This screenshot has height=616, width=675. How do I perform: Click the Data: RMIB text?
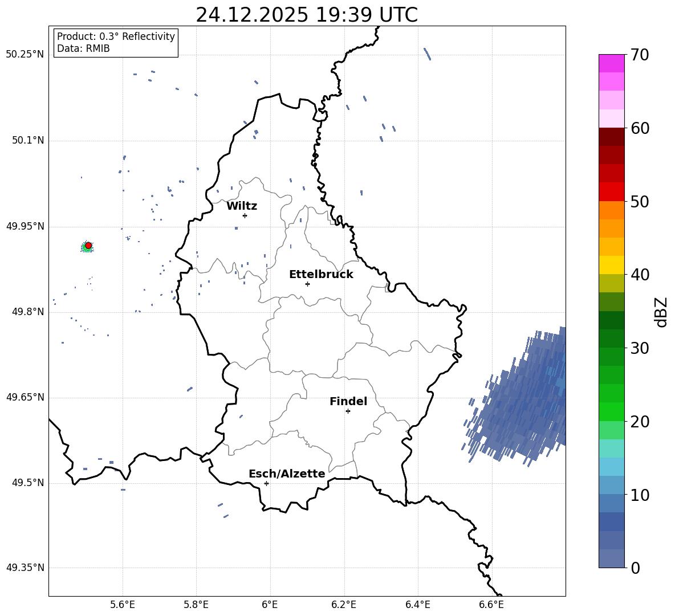pyautogui.click(x=83, y=48)
